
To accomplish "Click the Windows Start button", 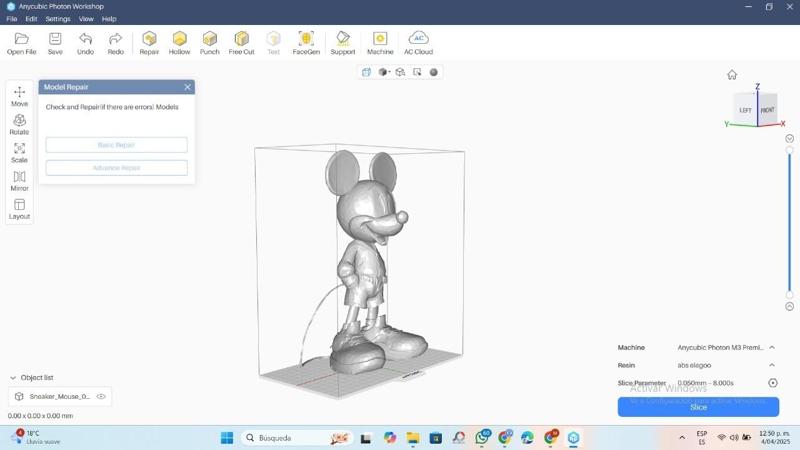I will pyautogui.click(x=227, y=438).
